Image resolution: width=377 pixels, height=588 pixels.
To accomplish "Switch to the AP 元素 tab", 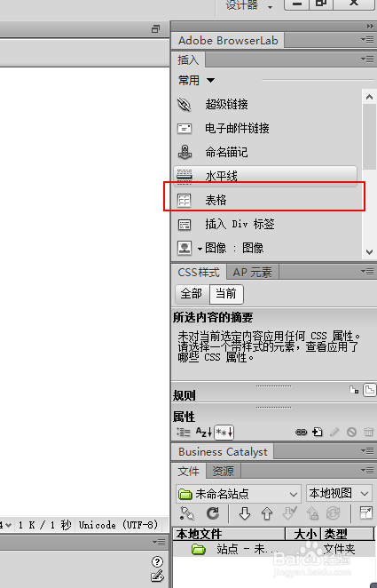I will pyautogui.click(x=252, y=273).
